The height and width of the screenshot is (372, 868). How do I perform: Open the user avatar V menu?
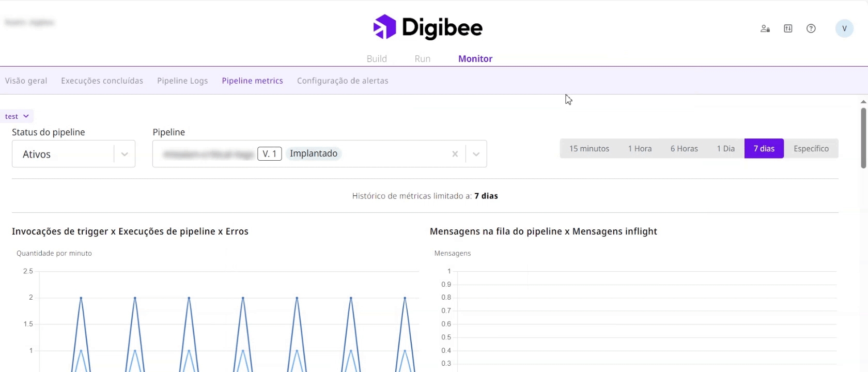click(x=844, y=28)
